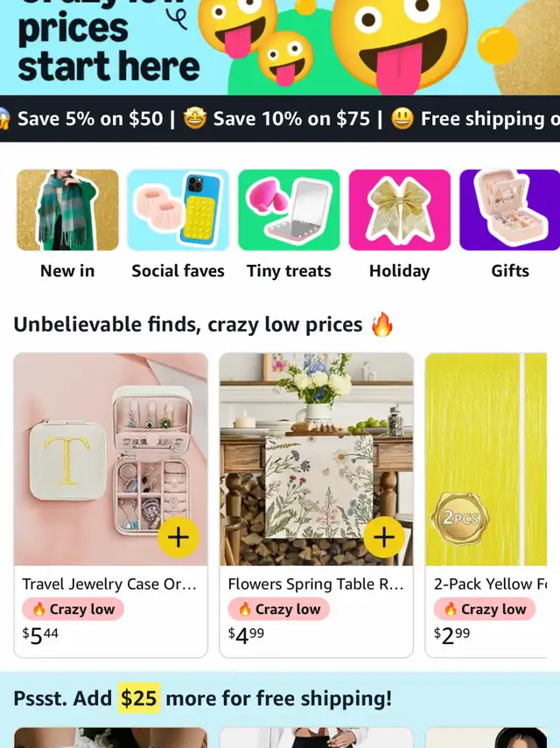Open Travel Jewelry Case product title
560x748 pixels.
tap(109, 584)
